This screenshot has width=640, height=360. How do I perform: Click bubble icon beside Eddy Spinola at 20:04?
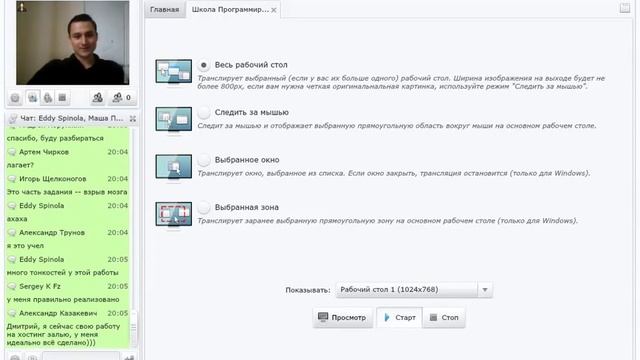pos(12,206)
